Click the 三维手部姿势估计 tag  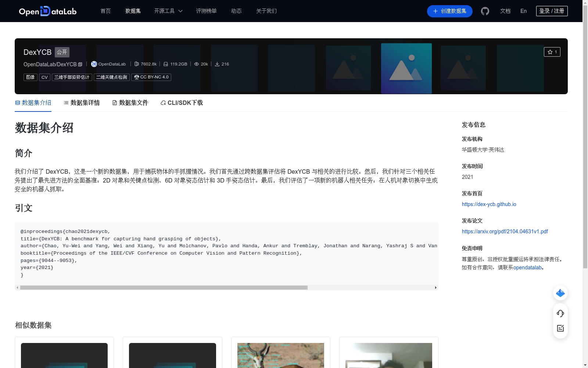coord(72,77)
